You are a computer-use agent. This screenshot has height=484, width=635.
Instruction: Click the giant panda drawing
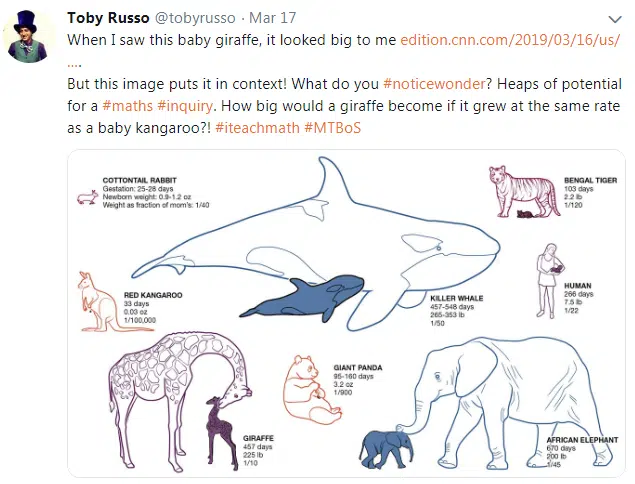coord(312,390)
